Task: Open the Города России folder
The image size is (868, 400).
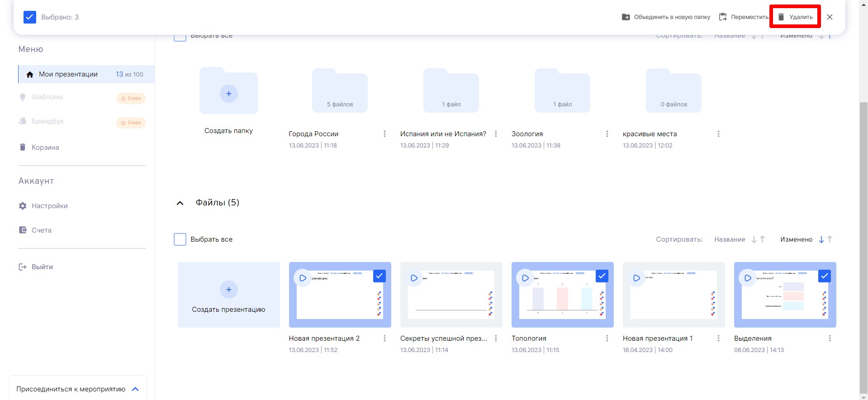Action: click(340, 90)
